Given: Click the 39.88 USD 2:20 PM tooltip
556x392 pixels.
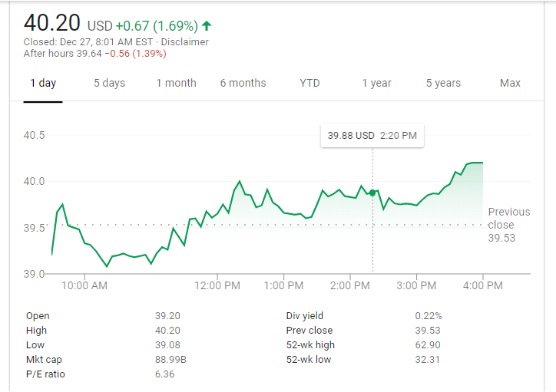Looking at the screenshot, I should point(372,136).
